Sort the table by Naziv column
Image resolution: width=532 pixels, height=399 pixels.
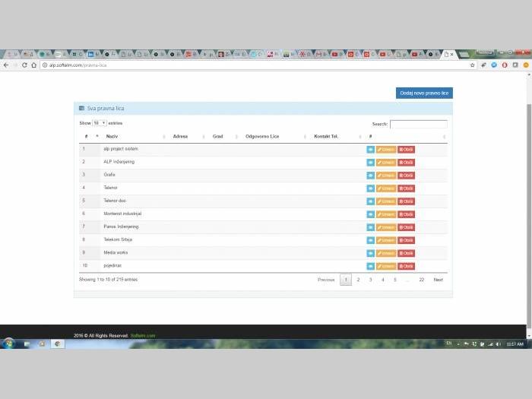click(x=134, y=136)
